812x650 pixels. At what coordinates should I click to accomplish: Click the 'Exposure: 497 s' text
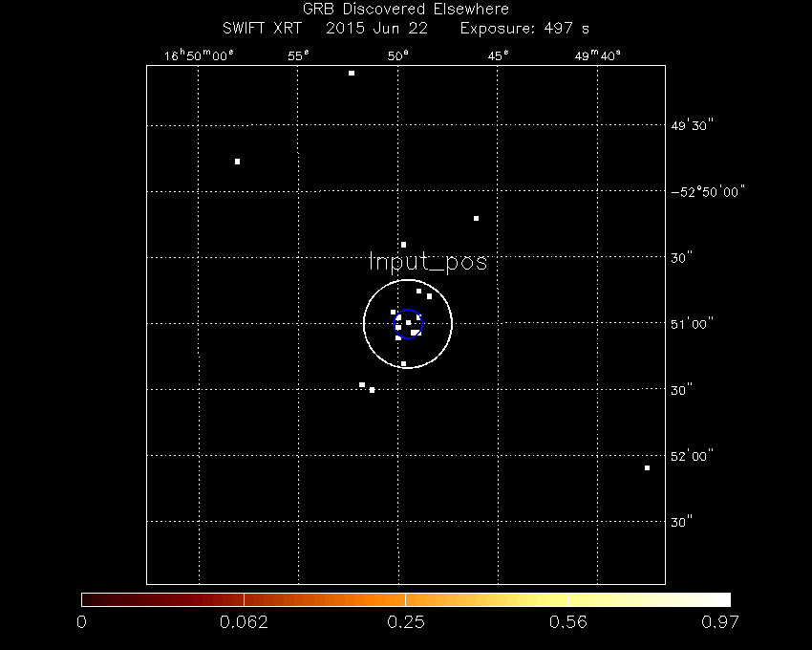(x=524, y=29)
